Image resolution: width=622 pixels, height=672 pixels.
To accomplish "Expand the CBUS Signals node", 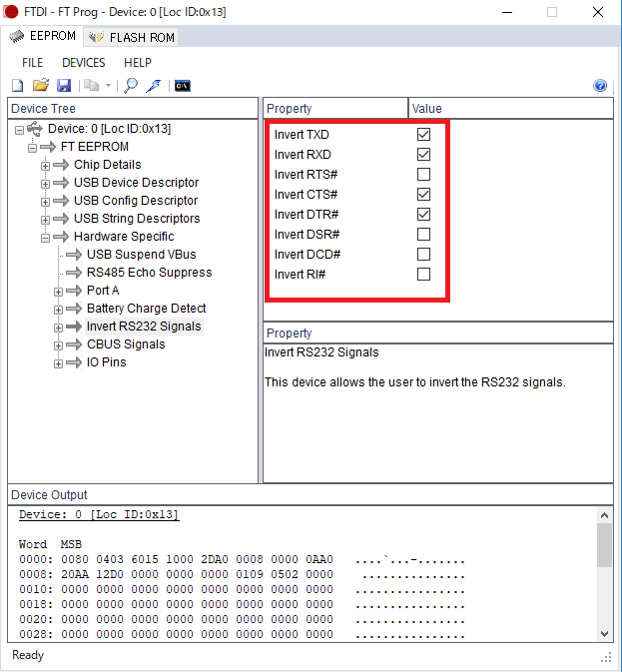I will 58,345.
